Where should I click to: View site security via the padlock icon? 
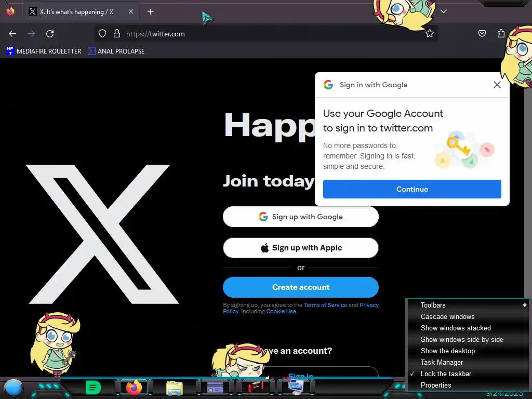(117, 34)
